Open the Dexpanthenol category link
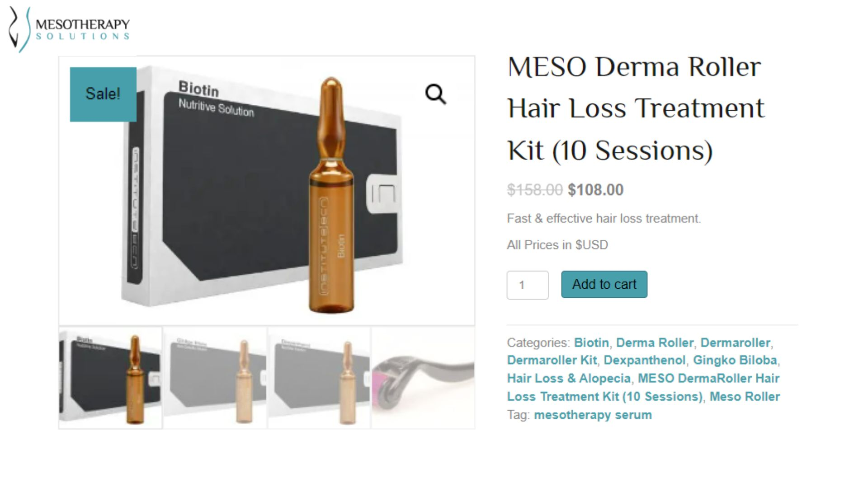 (645, 360)
